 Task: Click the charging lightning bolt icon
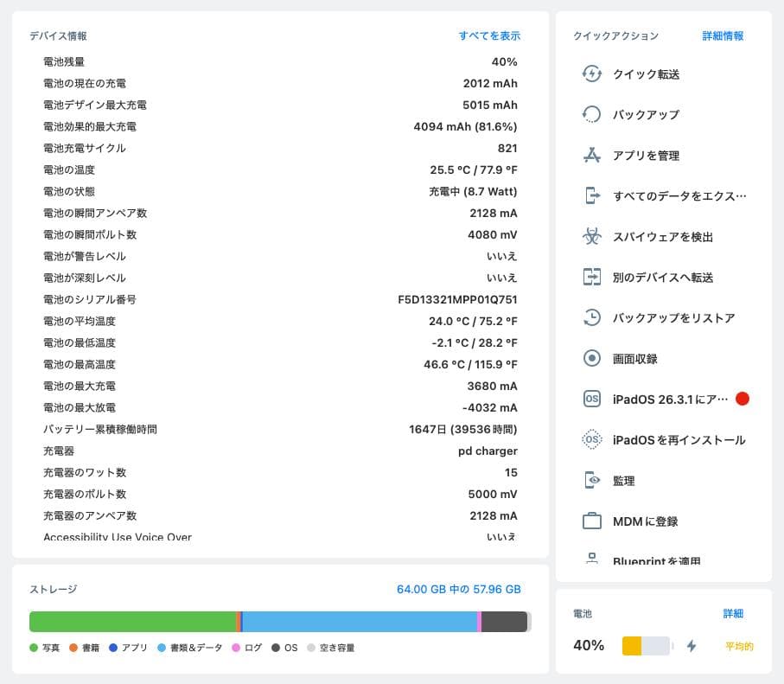692,646
